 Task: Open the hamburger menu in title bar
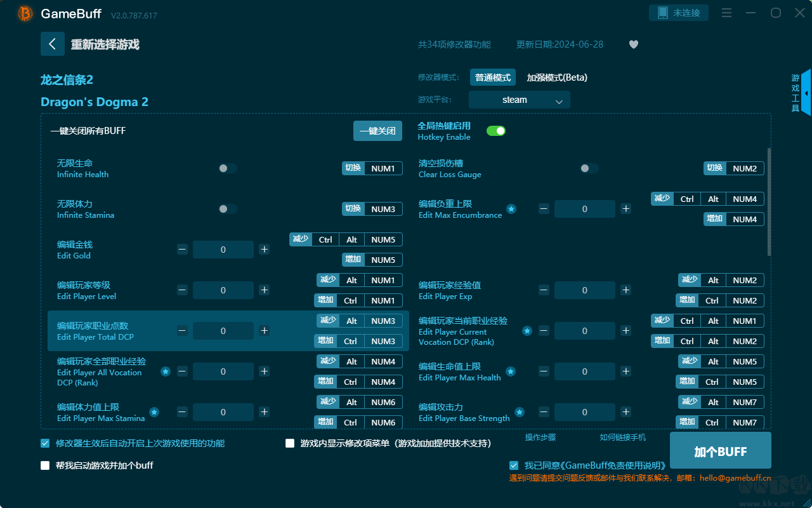point(727,13)
